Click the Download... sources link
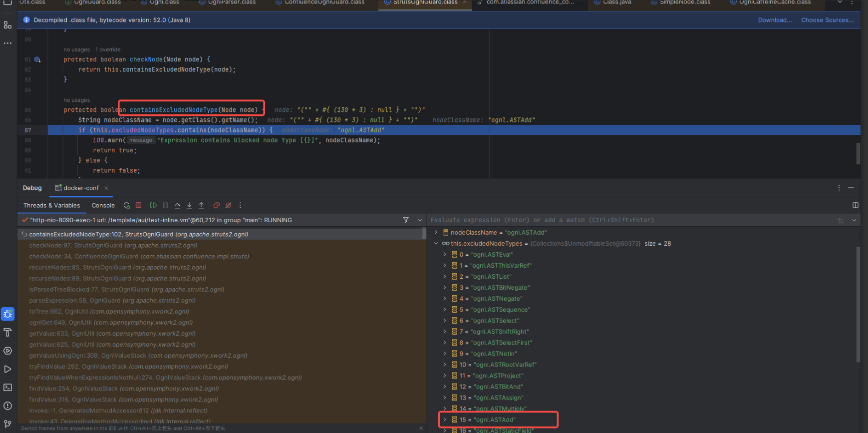The image size is (868, 433). click(x=775, y=20)
